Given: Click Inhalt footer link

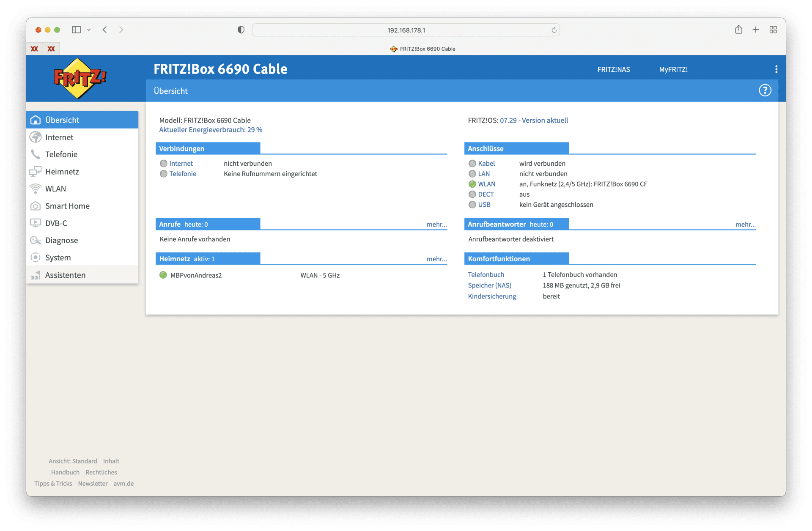Looking at the screenshot, I should pyautogui.click(x=111, y=461).
